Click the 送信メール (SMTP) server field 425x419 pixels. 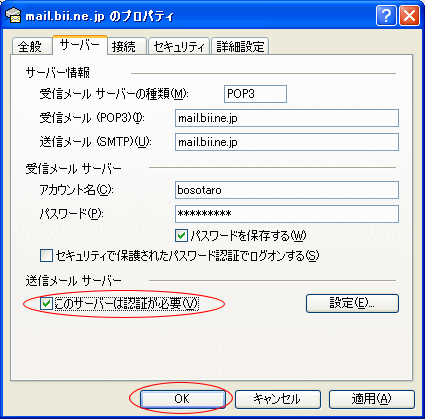point(287,142)
